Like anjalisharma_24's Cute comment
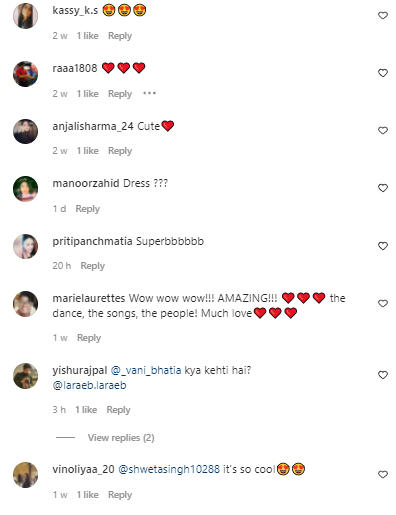The width and height of the screenshot is (396, 515). (x=383, y=130)
